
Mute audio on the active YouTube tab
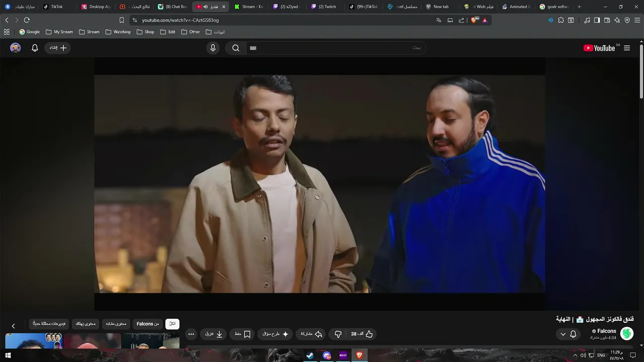pos(206,7)
